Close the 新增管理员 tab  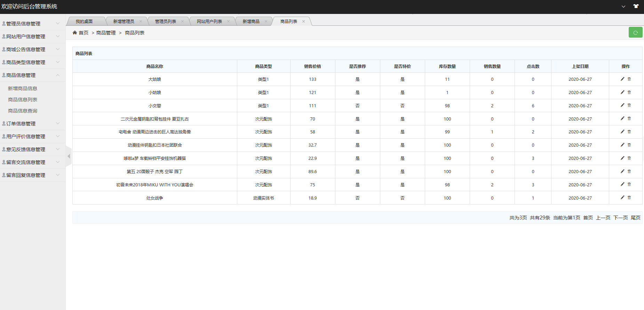[141, 21]
